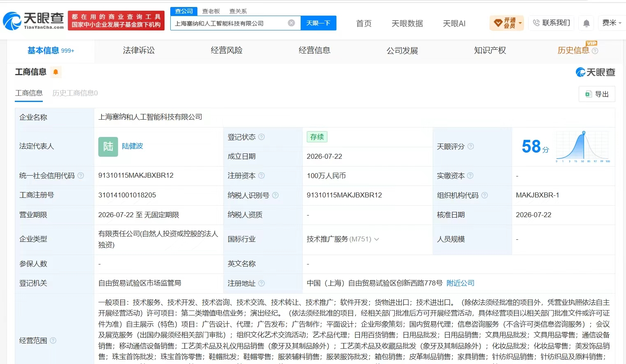Click the 天眼一下 search button

318,23
